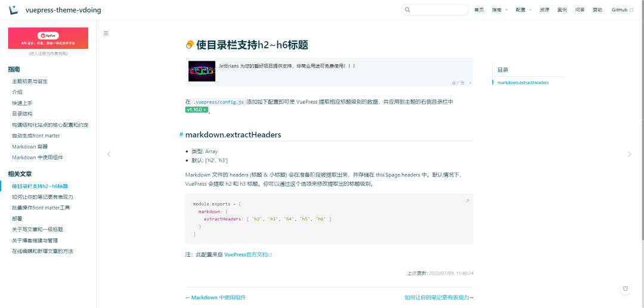Click the JetBrains ad text

point(287,66)
